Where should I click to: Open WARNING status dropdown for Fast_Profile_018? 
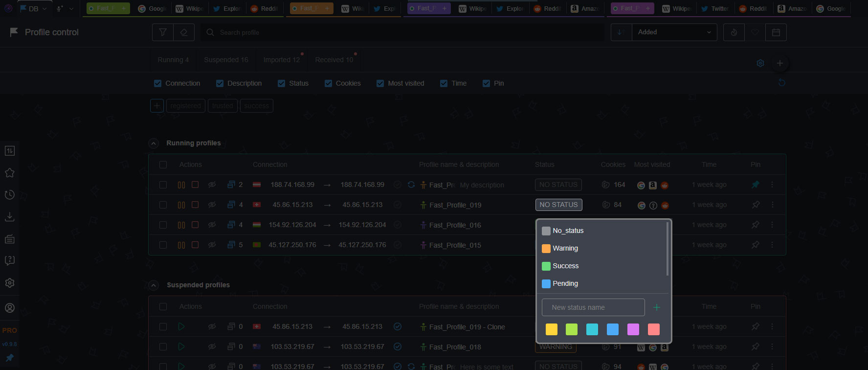tap(556, 347)
